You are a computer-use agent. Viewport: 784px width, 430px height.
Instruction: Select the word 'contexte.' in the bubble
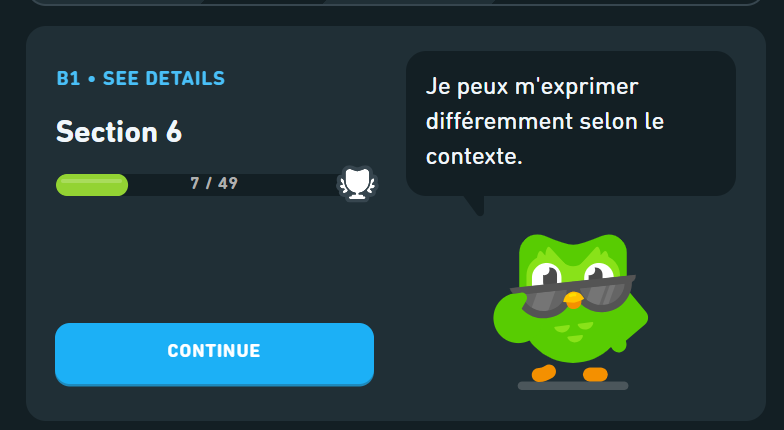coord(474,156)
